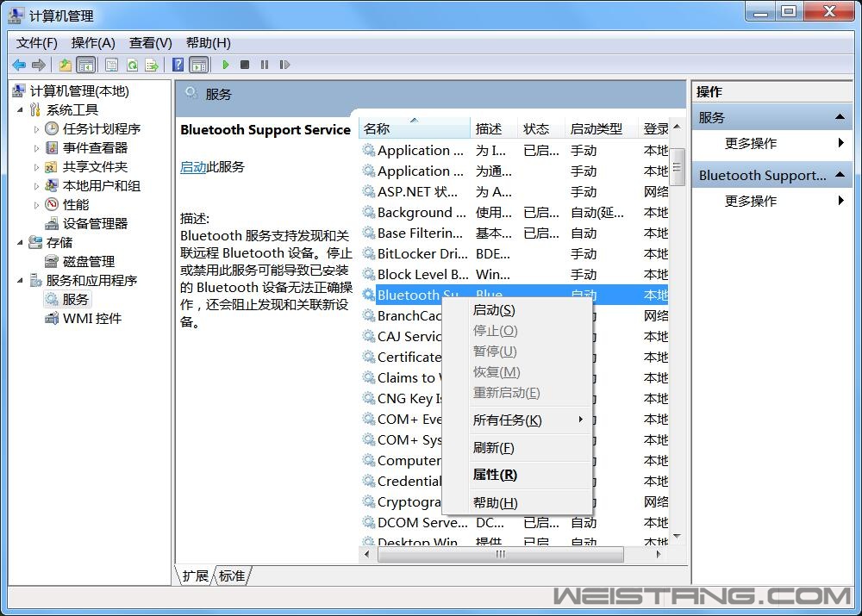Collapse the 存储 tree node
This screenshot has height=616, width=862.
click(x=21, y=242)
